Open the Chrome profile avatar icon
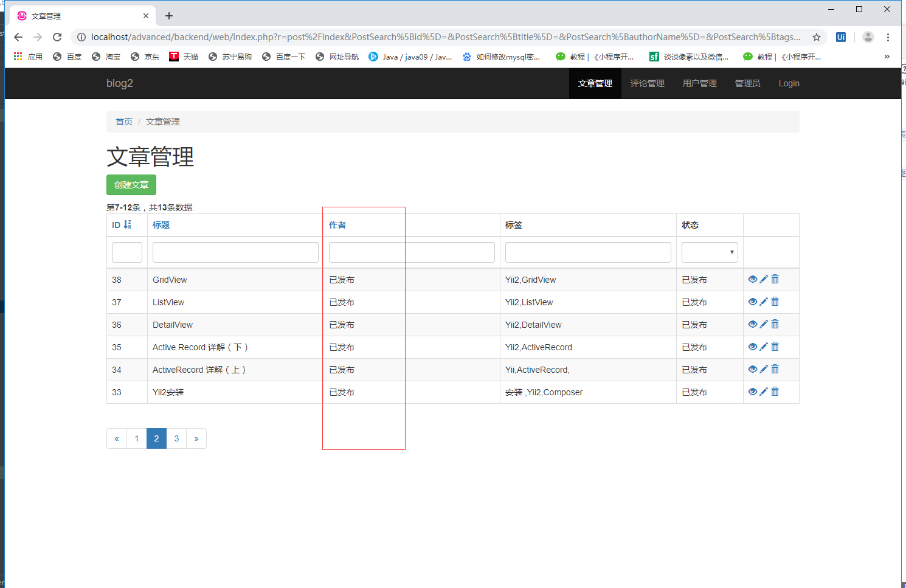 pos(868,37)
